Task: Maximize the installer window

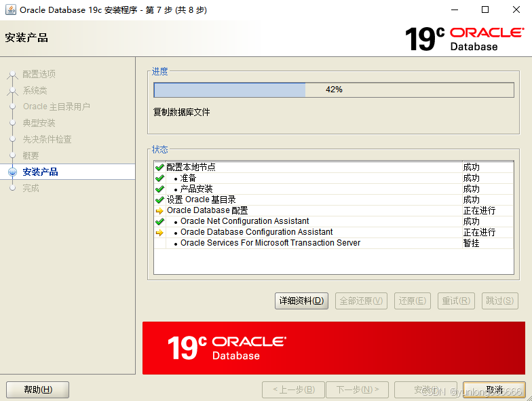Action: pyautogui.click(x=485, y=9)
